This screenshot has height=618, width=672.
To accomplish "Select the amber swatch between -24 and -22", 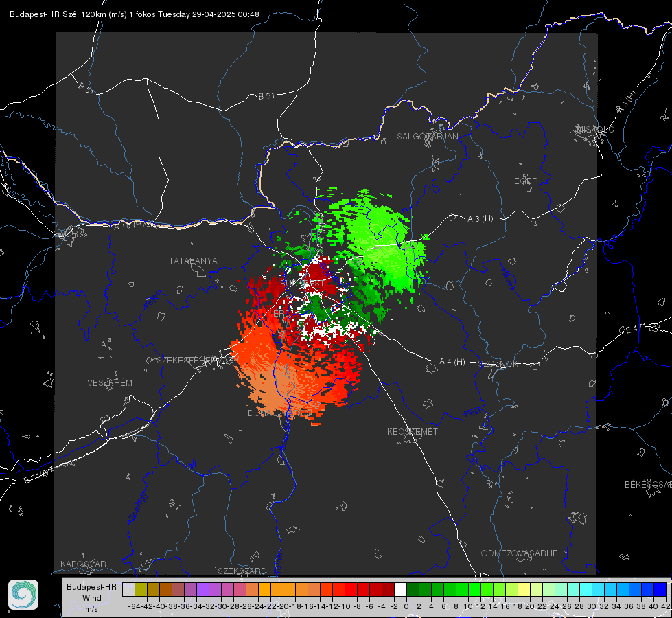I will pyautogui.click(x=264, y=589).
